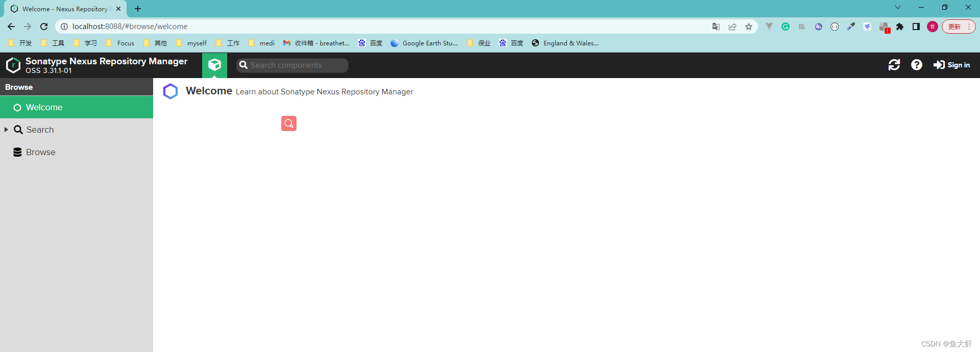Click the blue bird extension icon
980x352 pixels.
click(867, 27)
